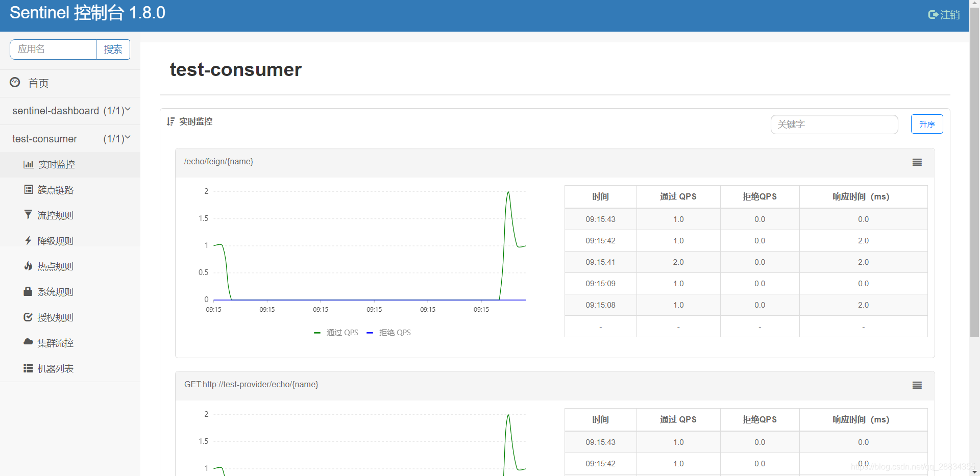Select test-consumer application entry
Image resolution: width=980 pixels, height=476 pixels.
click(x=70, y=139)
